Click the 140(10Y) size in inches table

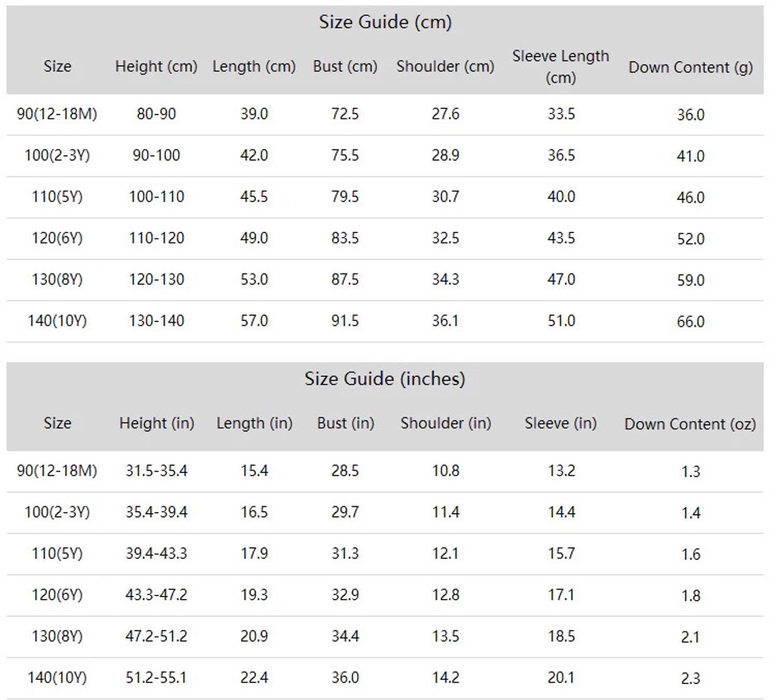tap(57, 678)
